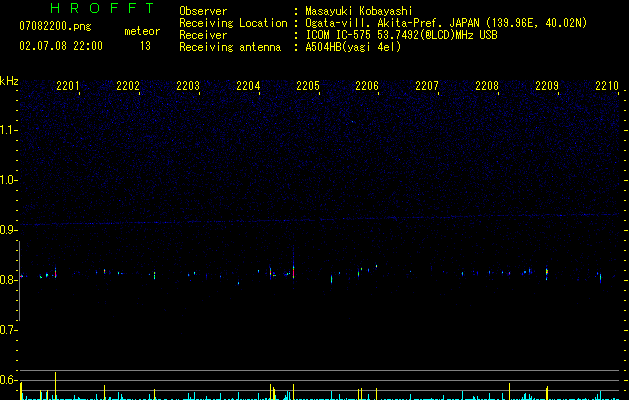Click the HROFFT title text
The width and height of the screenshot is (629, 400).
tap(103, 8)
